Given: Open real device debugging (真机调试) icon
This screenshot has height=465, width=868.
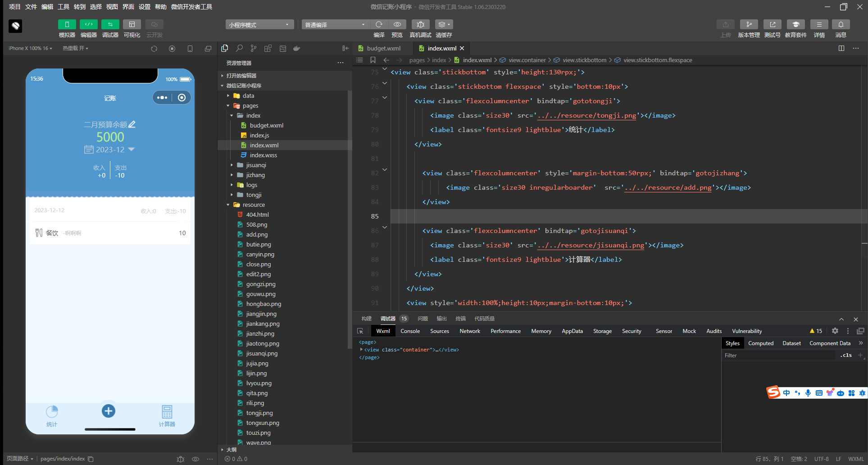Looking at the screenshot, I should coord(420,24).
